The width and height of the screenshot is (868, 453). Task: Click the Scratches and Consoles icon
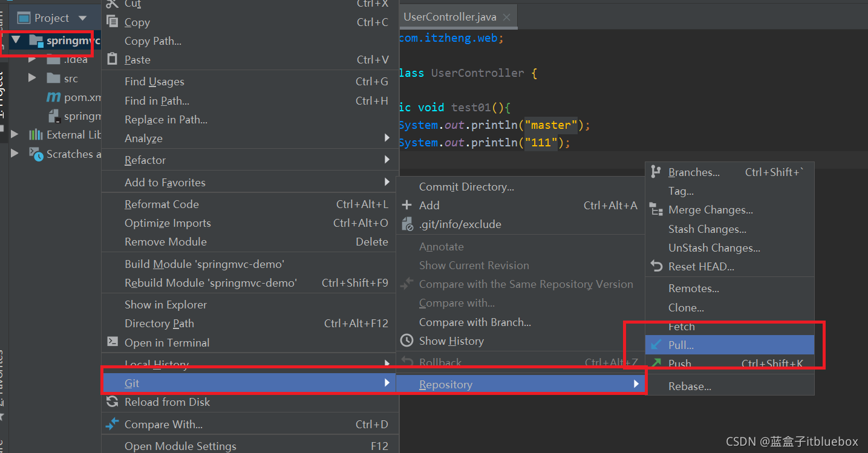coord(36,154)
